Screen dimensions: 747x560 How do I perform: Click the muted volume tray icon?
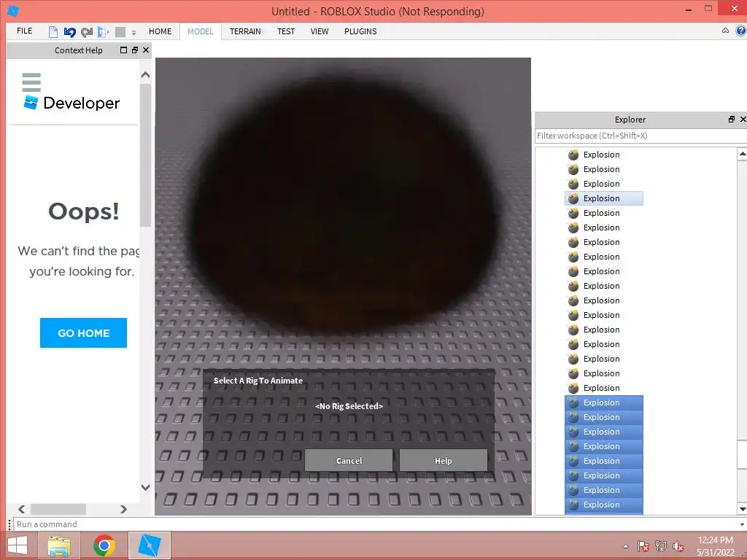[678, 546]
